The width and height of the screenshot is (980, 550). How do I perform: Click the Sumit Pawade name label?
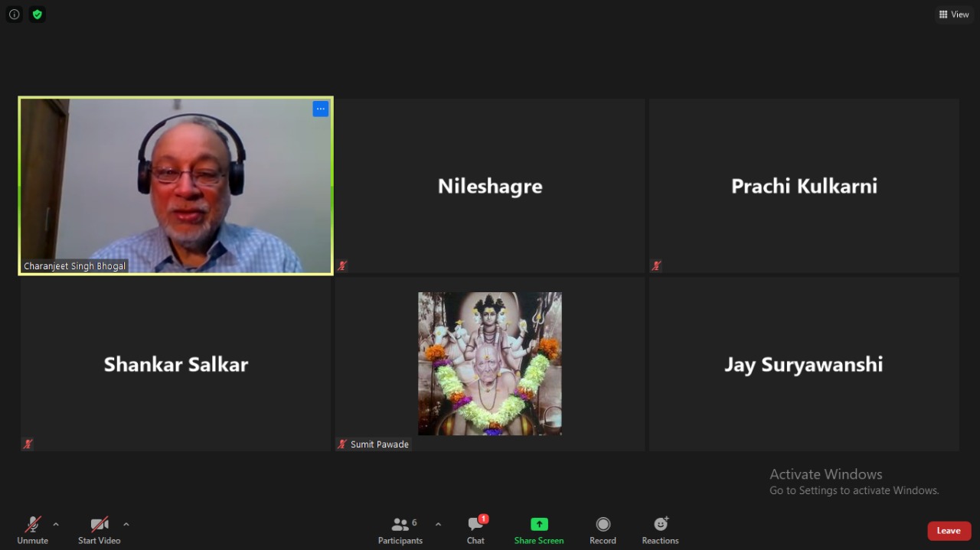380,444
